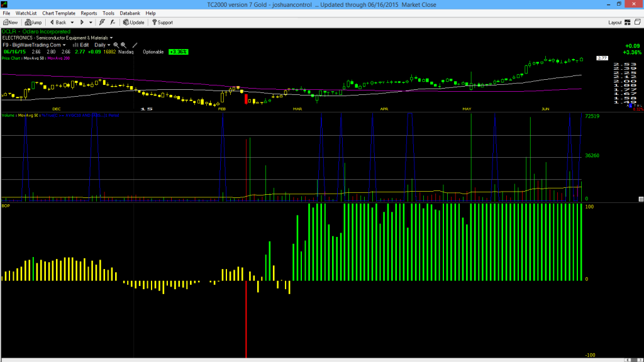Viewport: 644px width, 362px height.
Task: Click the Jump toolbar button
Action: click(33, 23)
